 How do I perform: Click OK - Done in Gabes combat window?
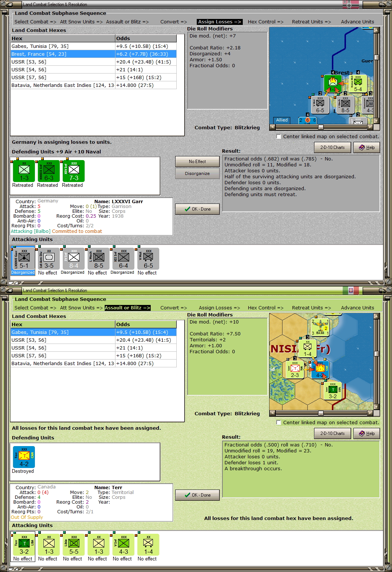point(197,495)
